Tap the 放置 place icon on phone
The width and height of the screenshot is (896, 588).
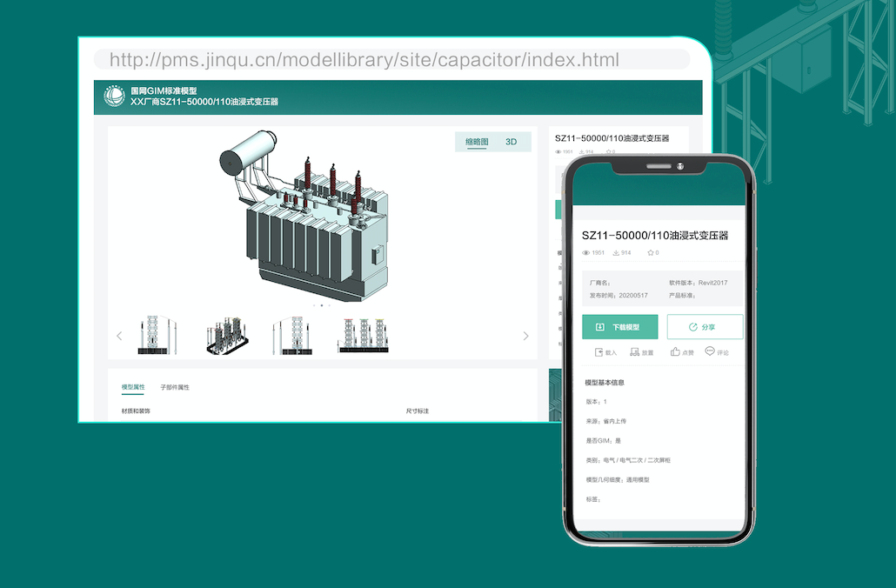[x=635, y=352]
